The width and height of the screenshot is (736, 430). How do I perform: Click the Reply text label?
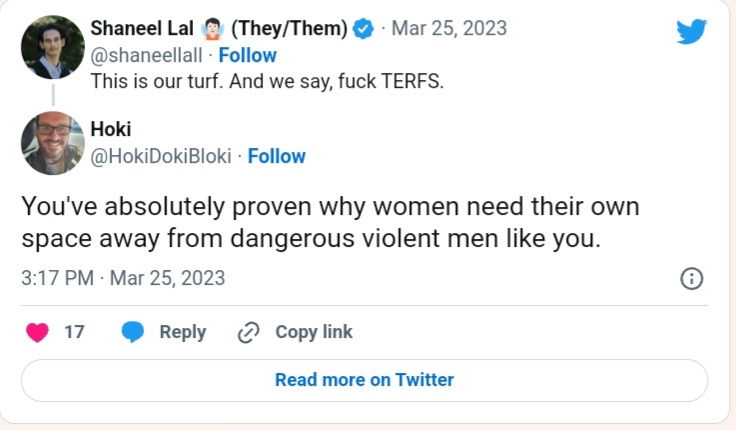[x=182, y=332]
